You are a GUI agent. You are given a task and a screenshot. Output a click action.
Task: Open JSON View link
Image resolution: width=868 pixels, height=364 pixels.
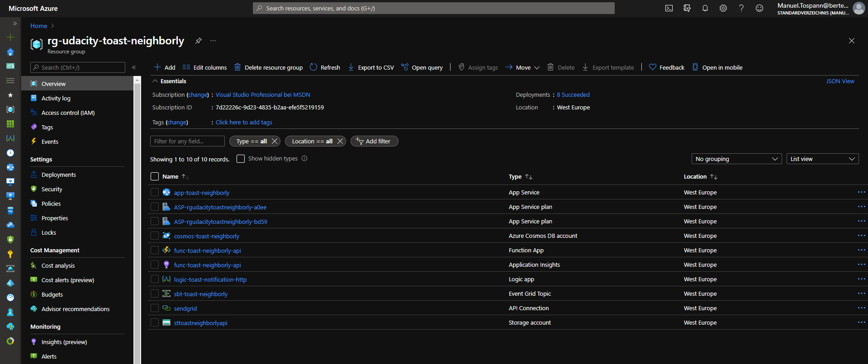point(840,81)
